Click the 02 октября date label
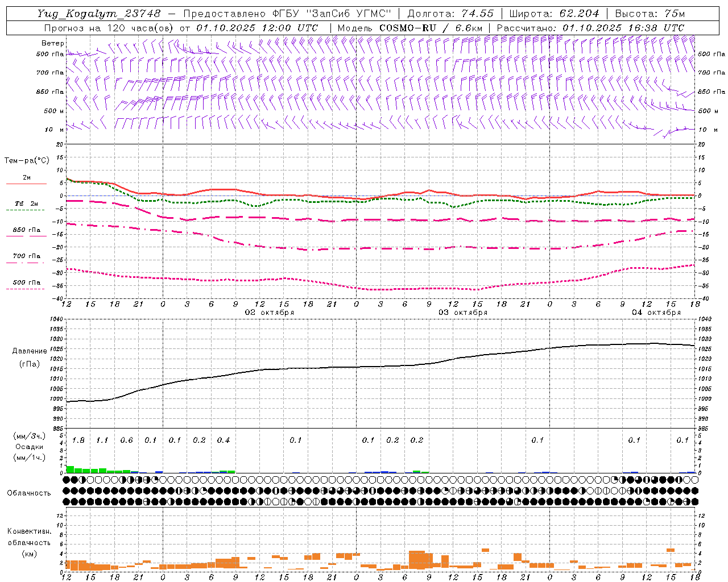728x582 pixels. pyautogui.click(x=270, y=313)
